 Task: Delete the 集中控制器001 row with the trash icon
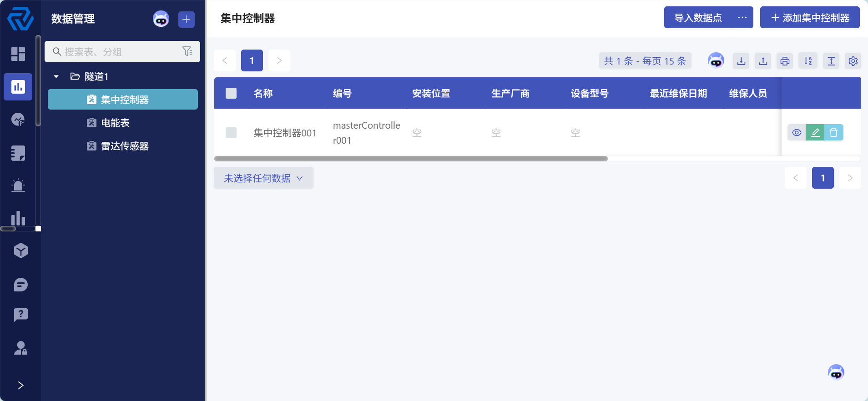[834, 132]
